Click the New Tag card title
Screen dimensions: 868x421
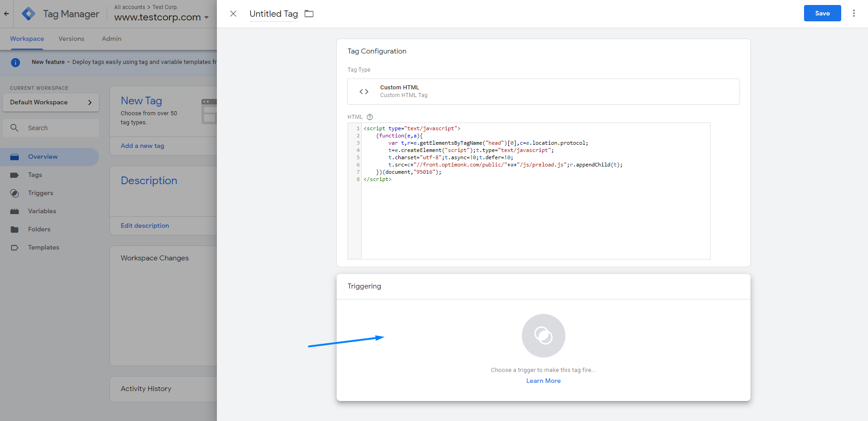pyautogui.click(x=142, y=101)
